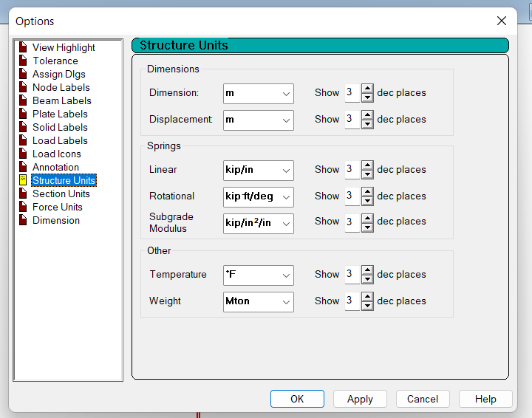Decrease Displacement decimal places
Viewport: 532px width, 418px height.
367,124
